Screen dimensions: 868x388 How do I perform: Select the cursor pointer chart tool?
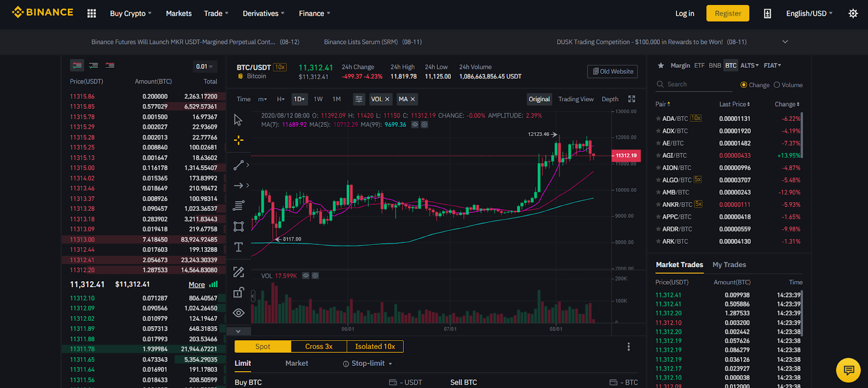click(238, 120)
